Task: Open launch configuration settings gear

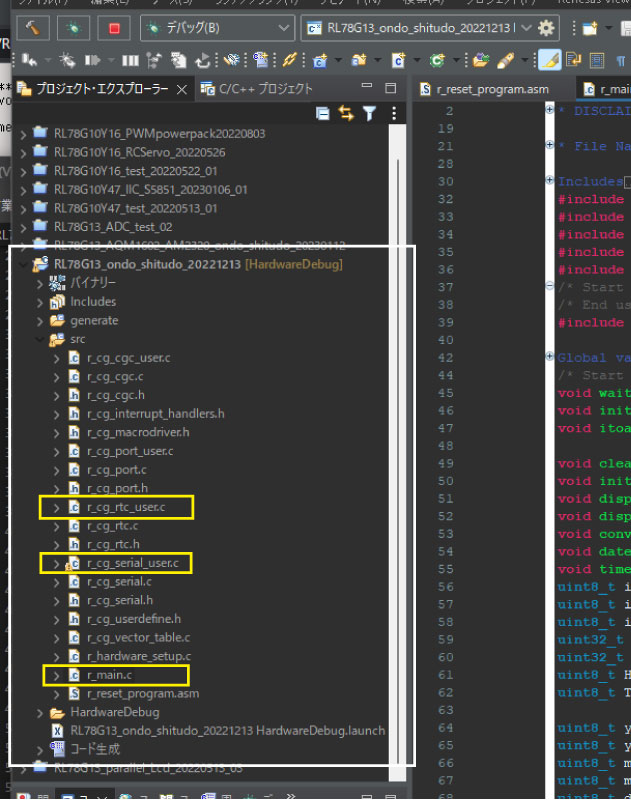Action: [x=546, y=28]
